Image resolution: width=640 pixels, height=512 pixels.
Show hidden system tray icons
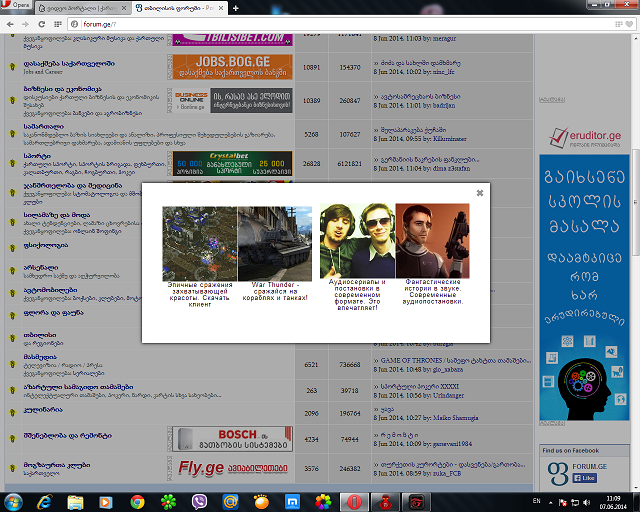click(550, 502)
